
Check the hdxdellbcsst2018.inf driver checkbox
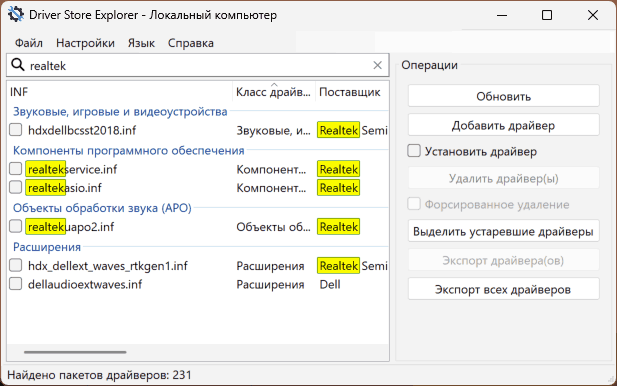[16, 129]
